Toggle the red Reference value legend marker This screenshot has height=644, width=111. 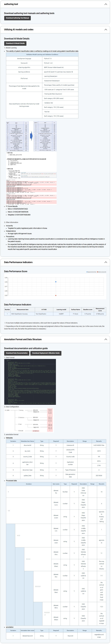[97, 272]
